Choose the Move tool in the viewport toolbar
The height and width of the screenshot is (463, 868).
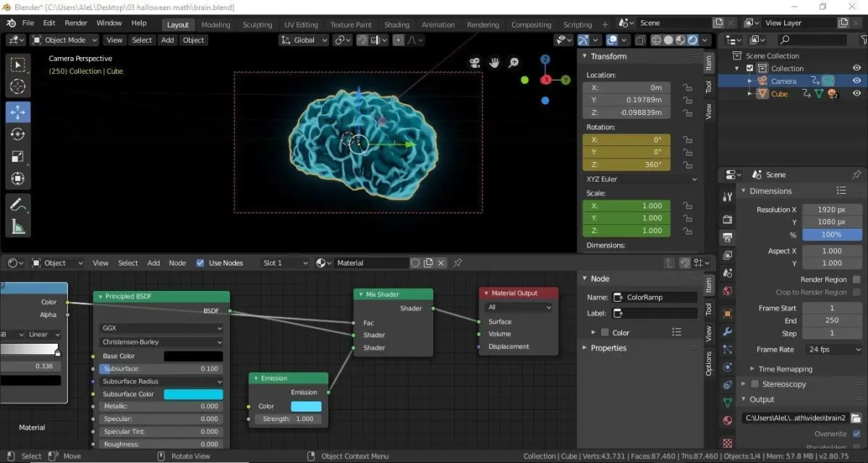[18, 111]
